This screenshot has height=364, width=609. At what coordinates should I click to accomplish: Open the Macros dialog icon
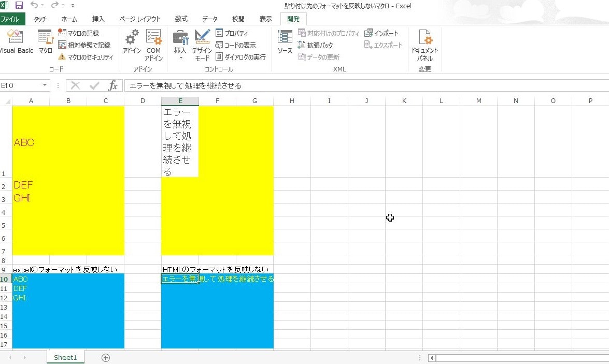click(x=45, y=41)
